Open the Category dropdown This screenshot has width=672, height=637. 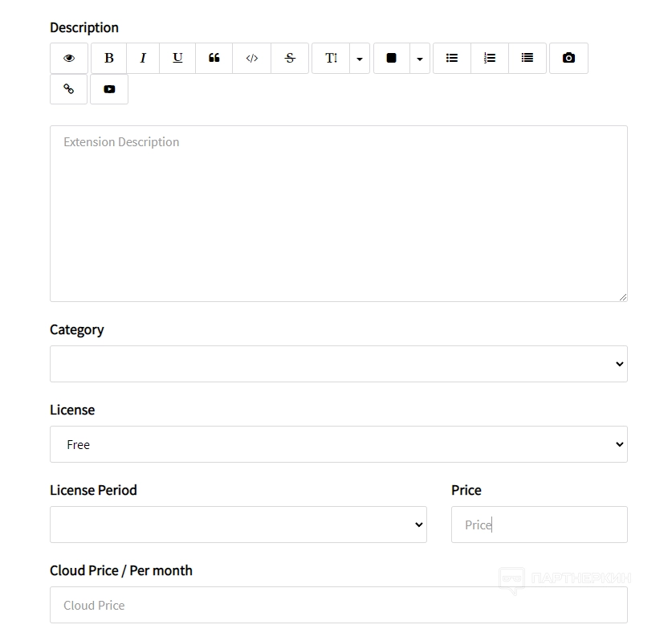(x=338, y=364)
